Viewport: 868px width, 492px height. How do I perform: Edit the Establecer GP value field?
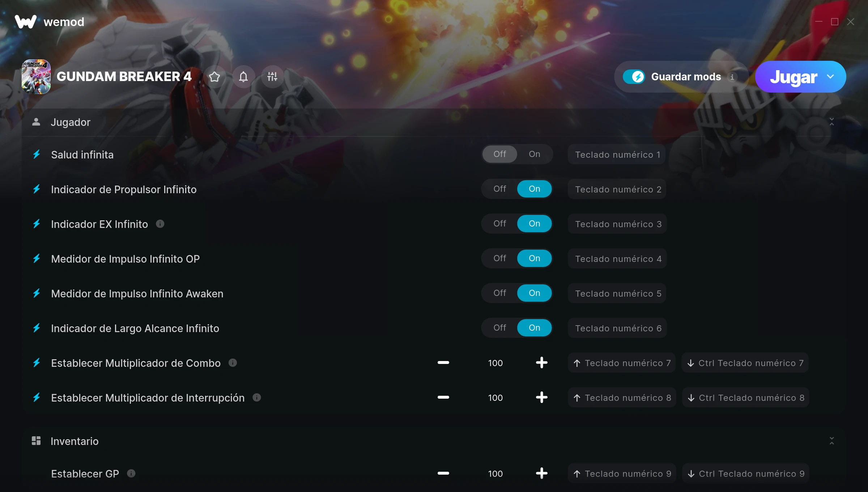click(x=495, y=474)
